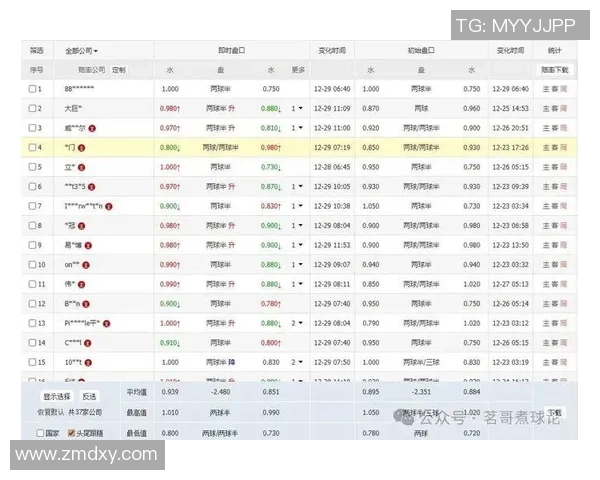Click the red icon beside 伟*

coord(81,285)
